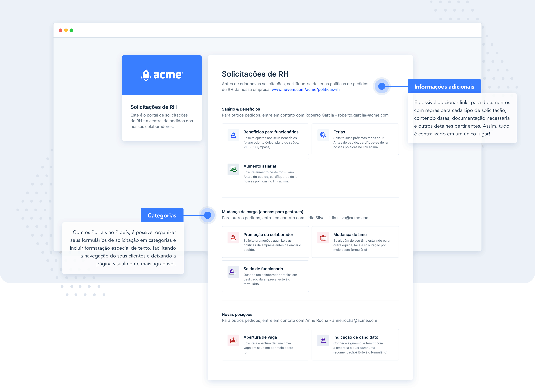535x392 pixels.
Task: Click the Mudança de time badge icon
Action: click(x=323, y=238)
